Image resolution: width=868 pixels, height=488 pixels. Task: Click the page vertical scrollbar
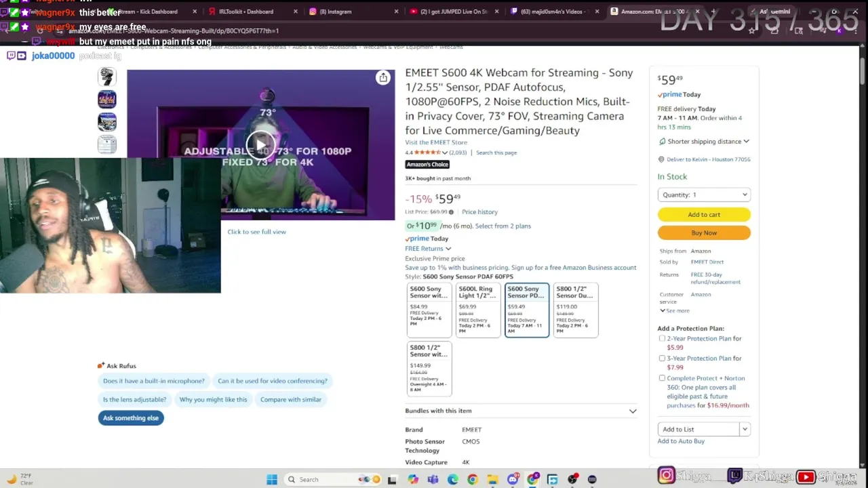click(x=863, y=258)
